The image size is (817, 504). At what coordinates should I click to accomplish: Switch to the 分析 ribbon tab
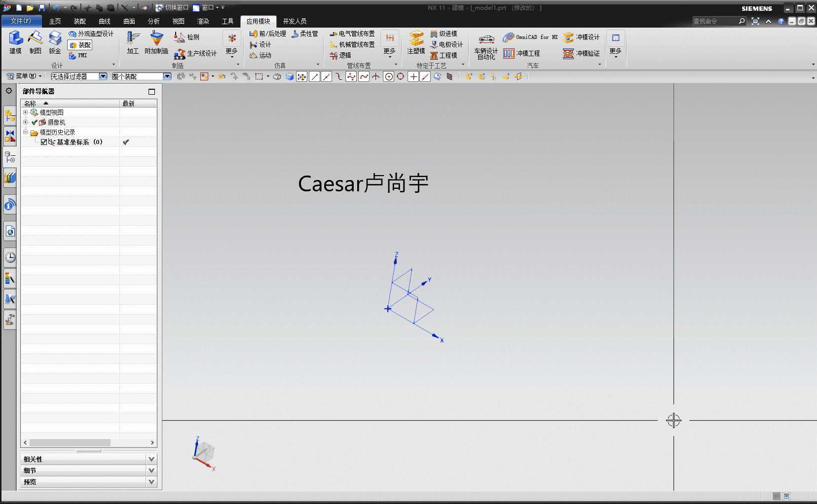pyautogui.click(x=153, y=21)
